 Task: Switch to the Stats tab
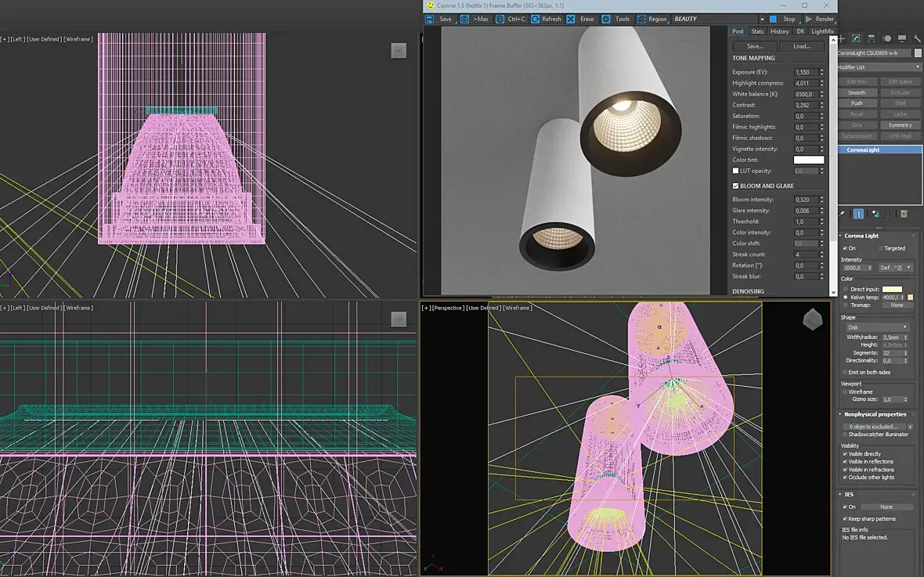click(x=757, y=31)
